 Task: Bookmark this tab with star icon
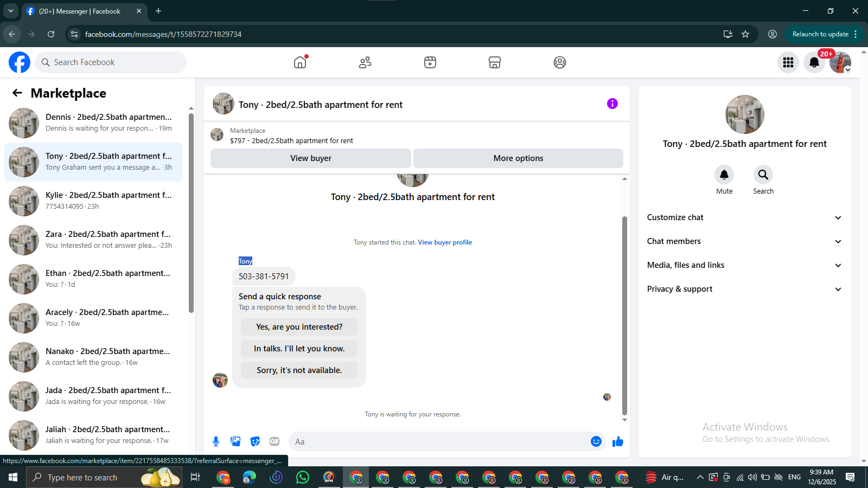745,34
